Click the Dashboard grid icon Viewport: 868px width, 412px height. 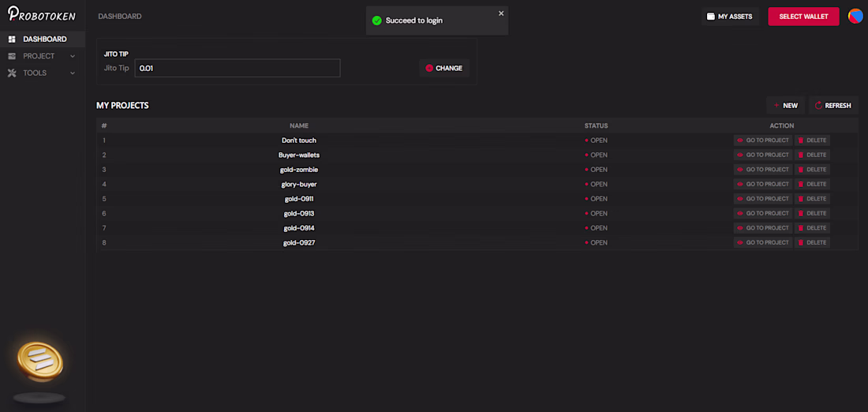click(12, 39)
